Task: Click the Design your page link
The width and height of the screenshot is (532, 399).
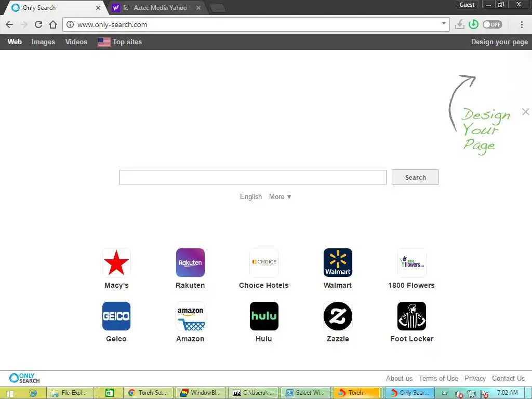Action: [x=499, y=42]
